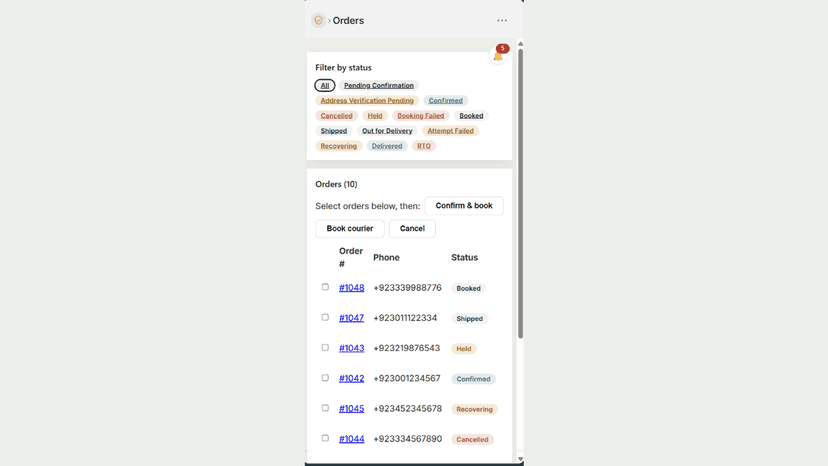828x466 pixels.
Task: Click phone number +923452345678
Action: point(407,408)
